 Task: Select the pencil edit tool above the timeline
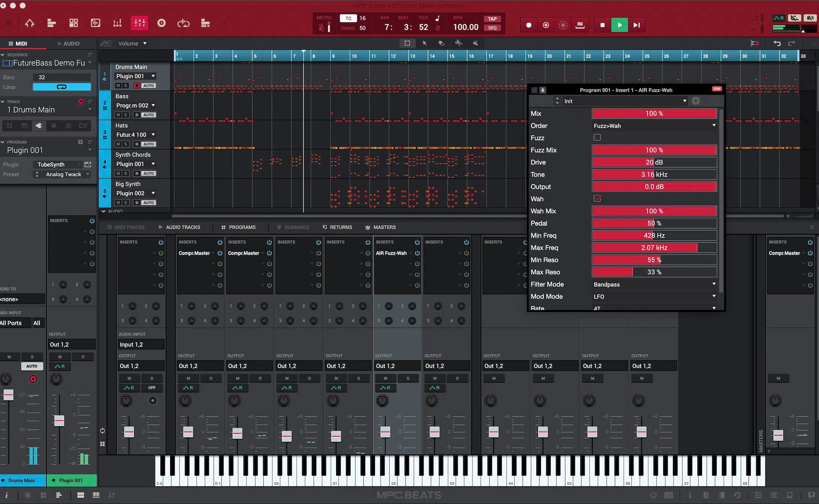[x=441, y=43]
